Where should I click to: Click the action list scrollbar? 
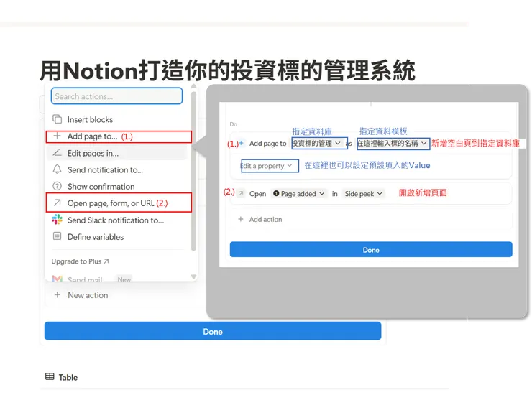point(193,171)
